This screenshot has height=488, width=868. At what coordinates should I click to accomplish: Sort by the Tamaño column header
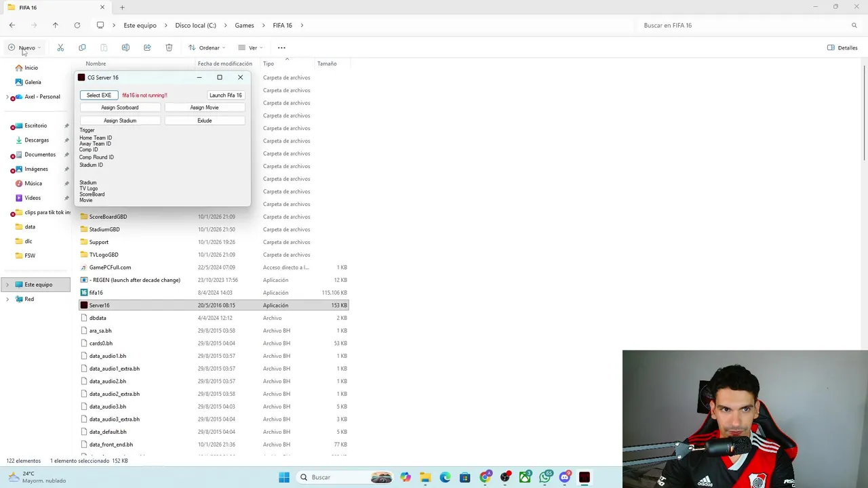(x=327, y=64)
